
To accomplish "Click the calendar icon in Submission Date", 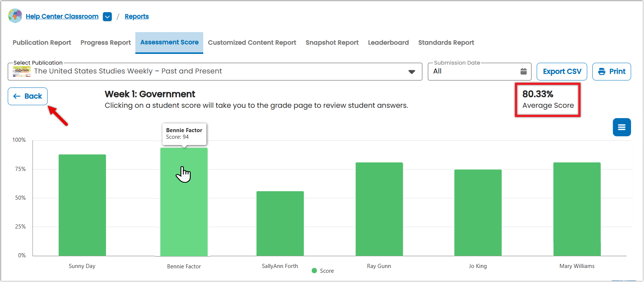I will 523,71.
